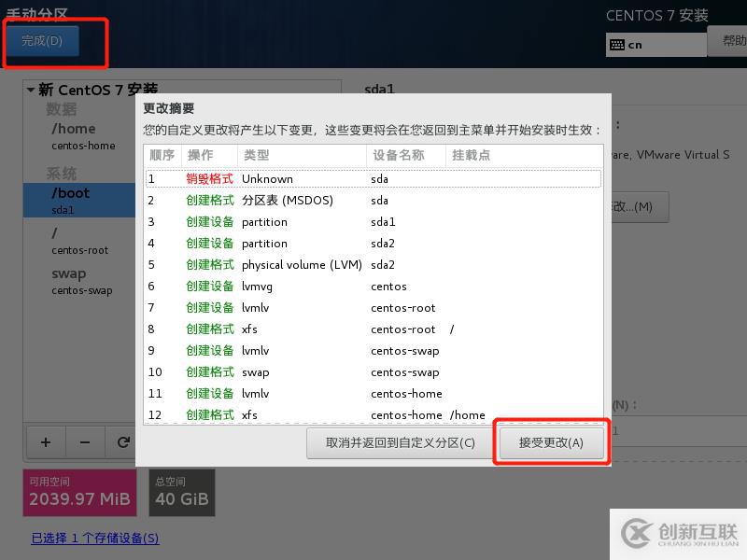The image size is (747, 560).
Task: Open the 帮助 panel
Action: coord(732,44)
